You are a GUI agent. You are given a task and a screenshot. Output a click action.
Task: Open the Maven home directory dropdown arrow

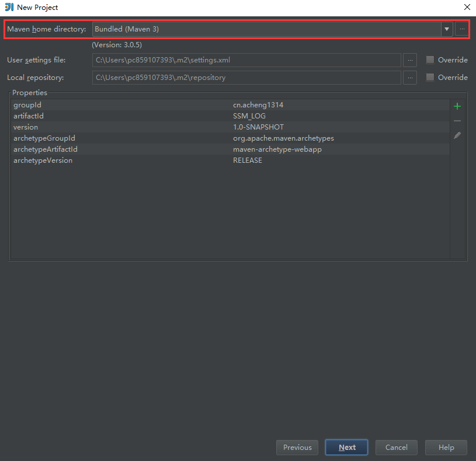pos(447,29)
